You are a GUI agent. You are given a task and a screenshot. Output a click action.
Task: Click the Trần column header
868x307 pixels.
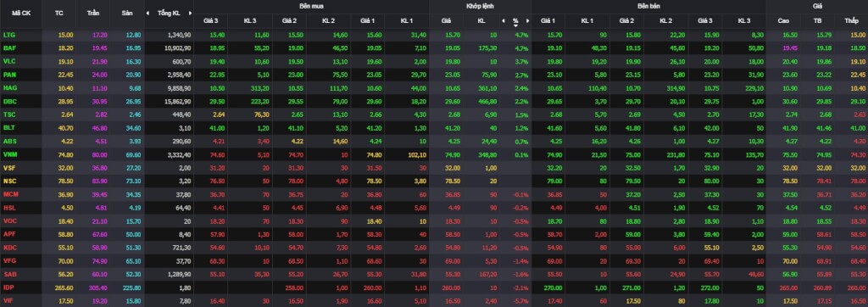click(93, 13)
